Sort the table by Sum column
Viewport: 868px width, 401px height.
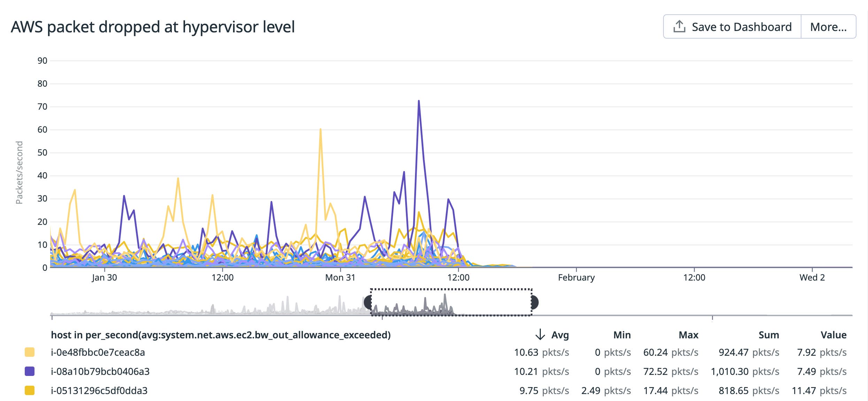(769, 335)
